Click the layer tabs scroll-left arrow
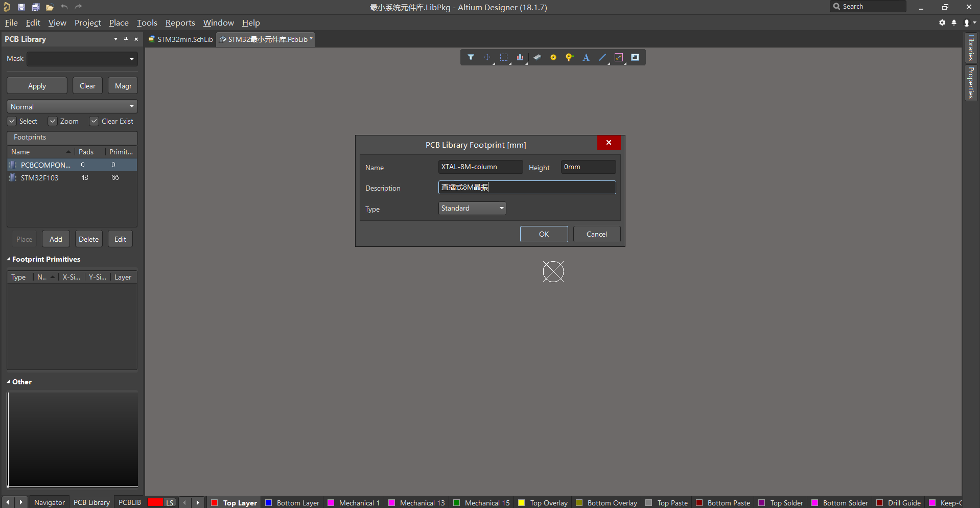The height and width of the screenshot is (508, 980). point(185,502)
